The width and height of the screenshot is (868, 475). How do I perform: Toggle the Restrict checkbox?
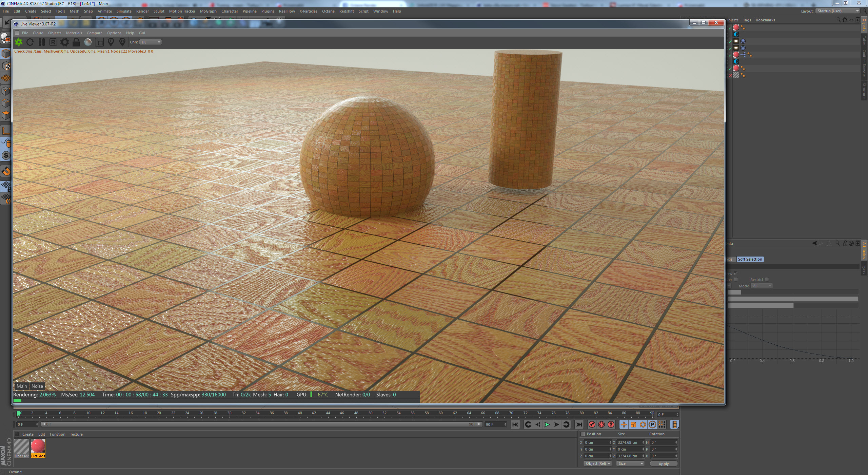[x=767, y=280]
